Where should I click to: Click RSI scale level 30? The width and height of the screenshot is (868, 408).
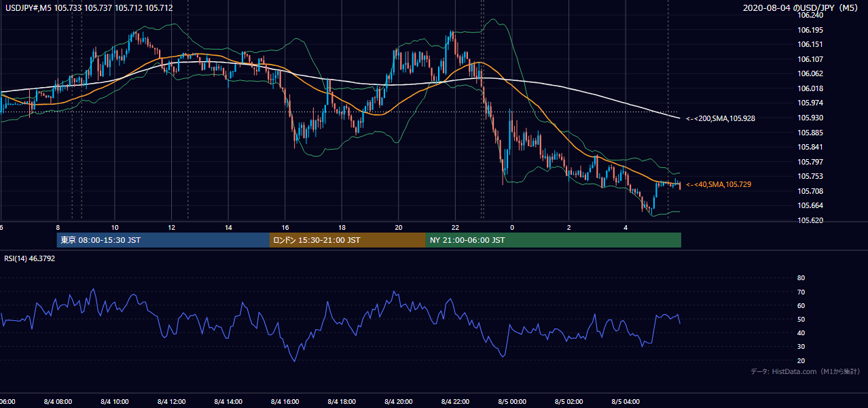click(801, 347)
